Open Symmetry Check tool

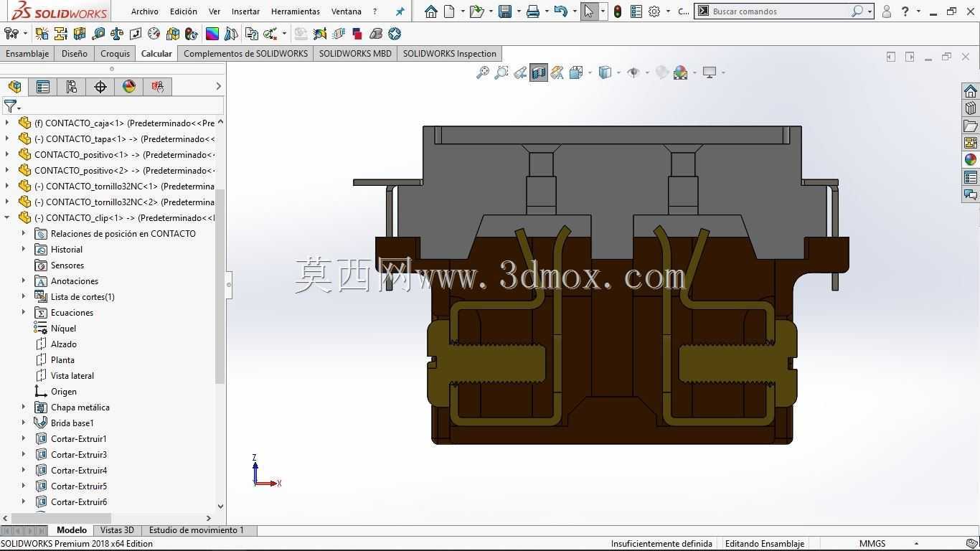[231, 34]
